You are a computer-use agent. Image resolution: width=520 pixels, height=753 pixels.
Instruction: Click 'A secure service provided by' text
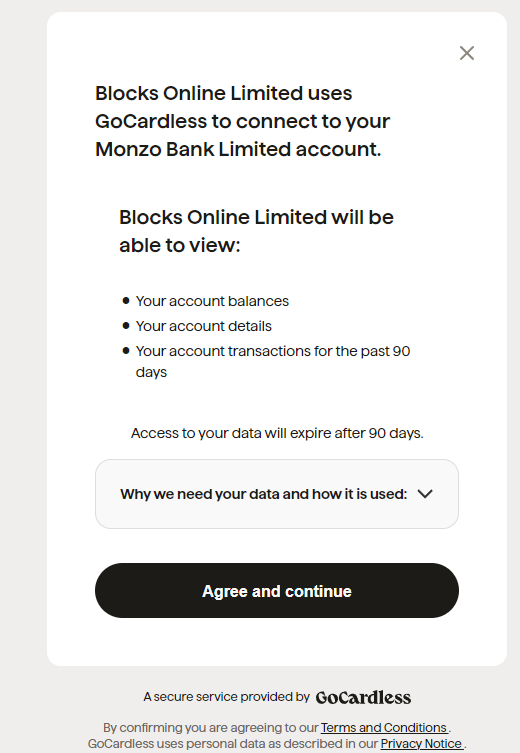coord(226,697)
